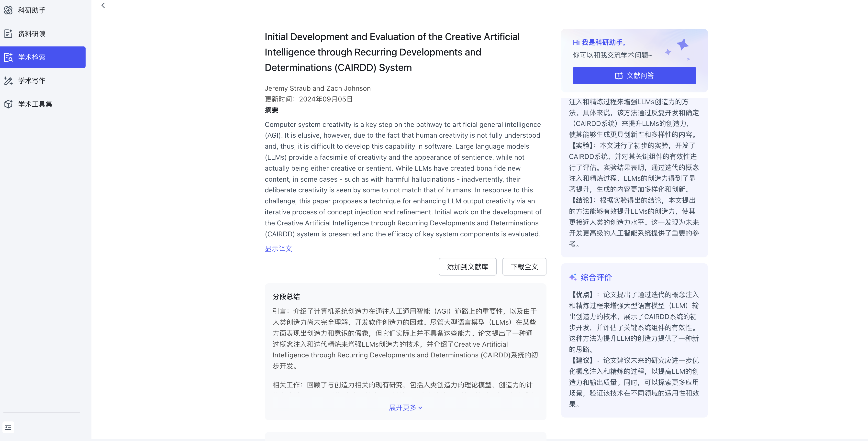Viewport: 868px width, 441px height.
Task: Go back with the left chevron arrow
Action: (103, 5)
